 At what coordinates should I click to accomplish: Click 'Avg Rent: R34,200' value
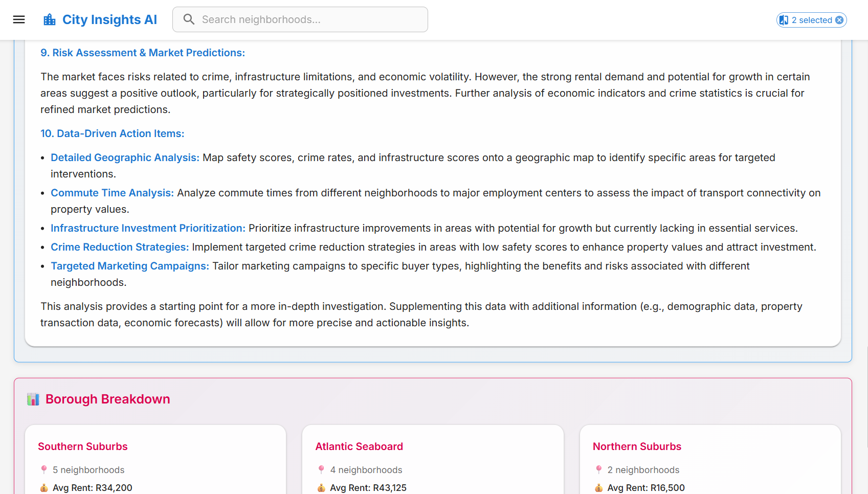pos(93,488)
